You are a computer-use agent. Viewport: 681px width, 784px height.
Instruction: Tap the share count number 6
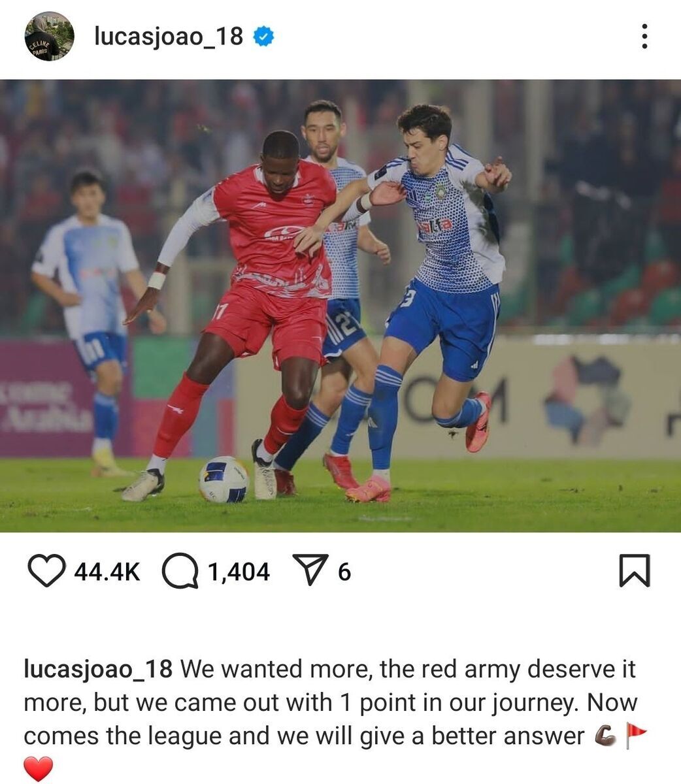[x=344, y=572]
